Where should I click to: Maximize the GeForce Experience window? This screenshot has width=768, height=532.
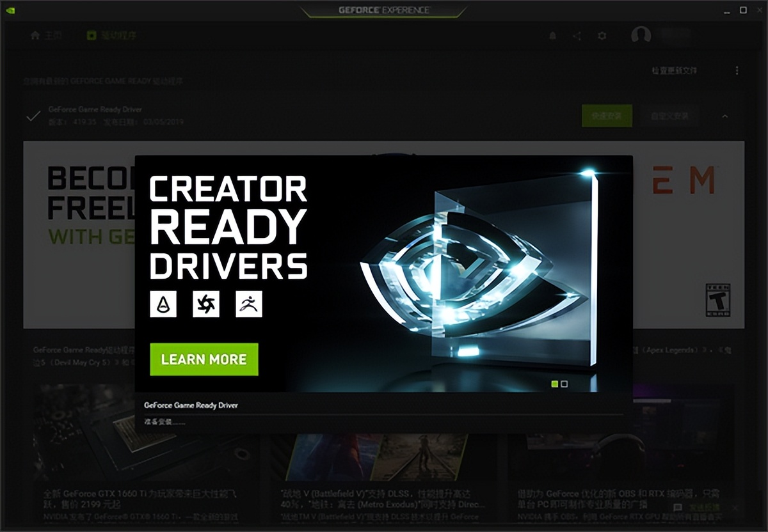coord(743,10)
